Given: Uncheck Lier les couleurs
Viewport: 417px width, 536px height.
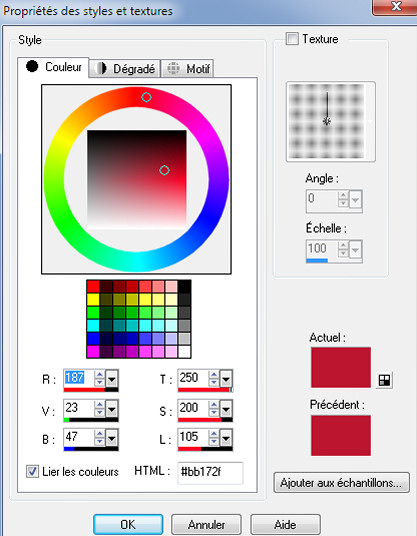Looking at the screenshot, I should pyautogui.click(x=32, y=472).
